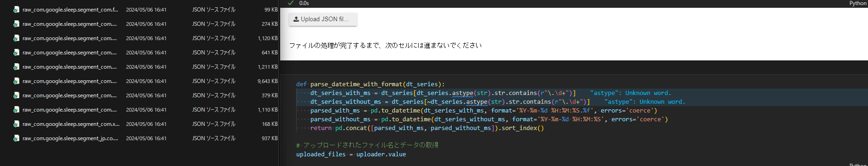Image resolution: width=868 pixels, height=166 pixels.
Task: Click the green cell execution checkmark beside 0.0s
Action: (x=291, y=3)
